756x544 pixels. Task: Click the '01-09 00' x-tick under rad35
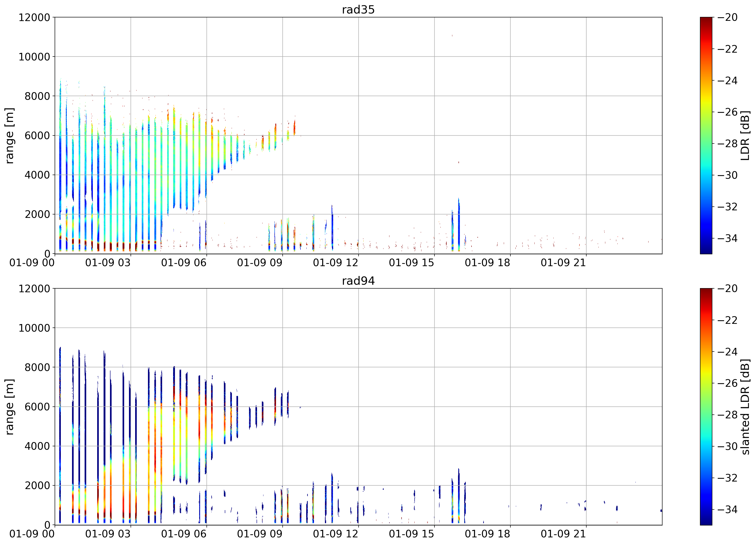tap(32, 263)
